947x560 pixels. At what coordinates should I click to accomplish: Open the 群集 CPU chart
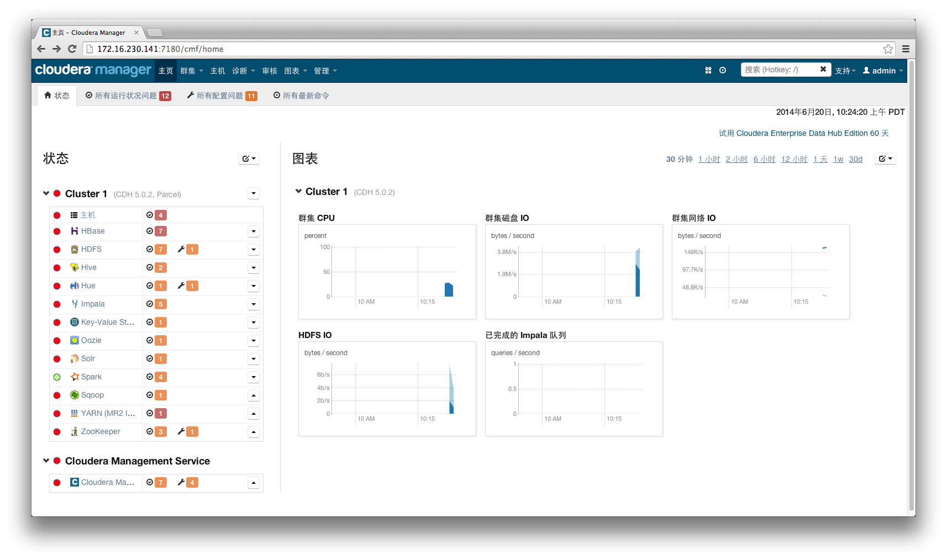coord(387,271)
